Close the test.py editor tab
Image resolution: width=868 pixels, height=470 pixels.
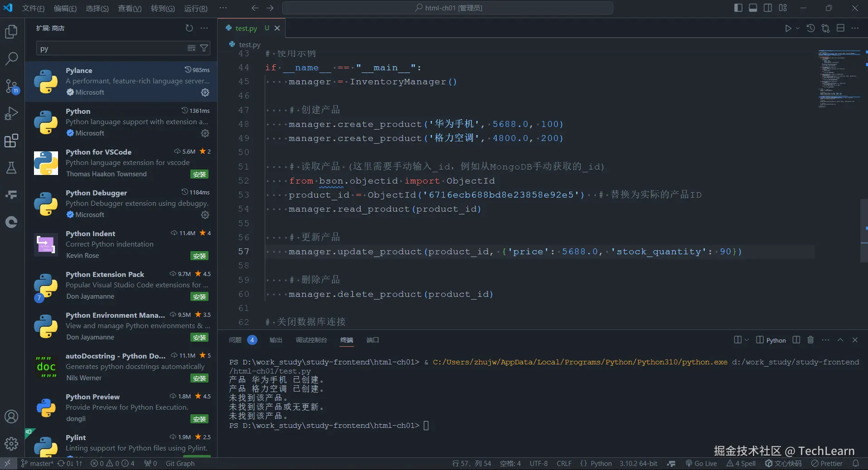(277, 28)
